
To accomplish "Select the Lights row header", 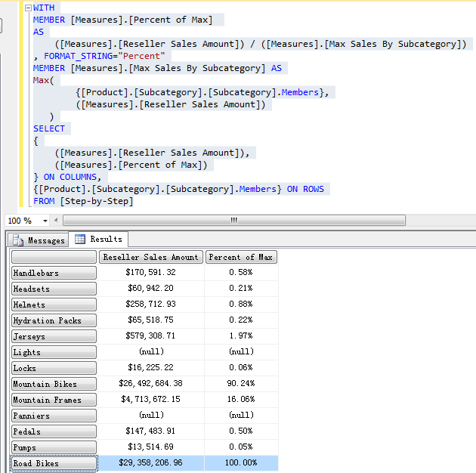I will pyautogui.click(x=54, y=352).
